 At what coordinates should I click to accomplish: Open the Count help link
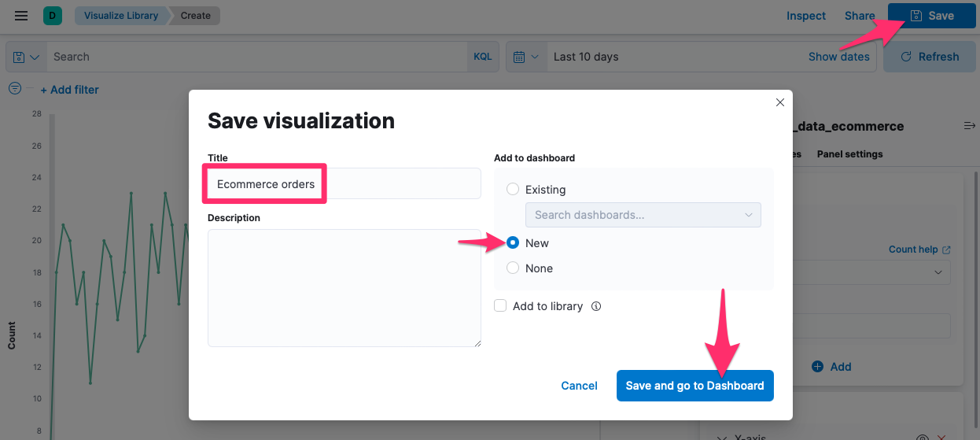[919, 250]
